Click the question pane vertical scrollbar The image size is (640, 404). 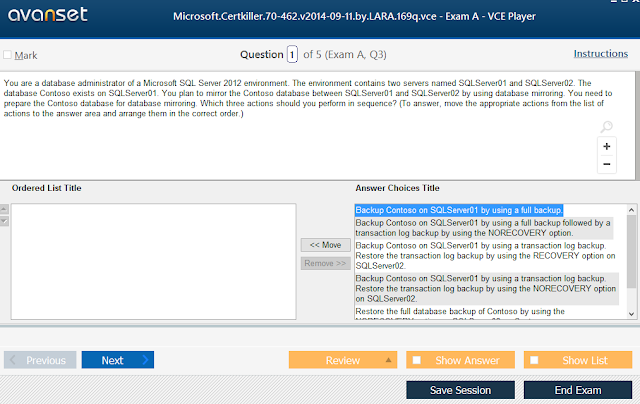(x=637, y=126)
